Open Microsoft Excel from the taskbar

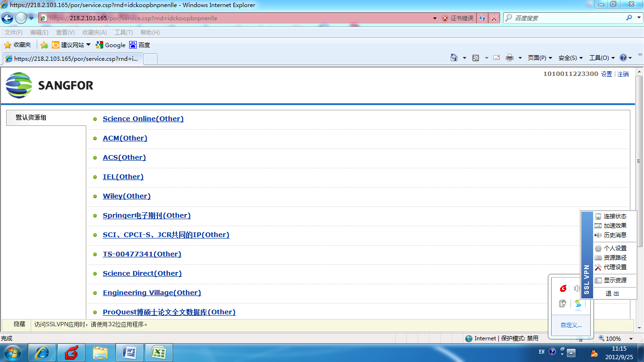[x=159, y=353]
